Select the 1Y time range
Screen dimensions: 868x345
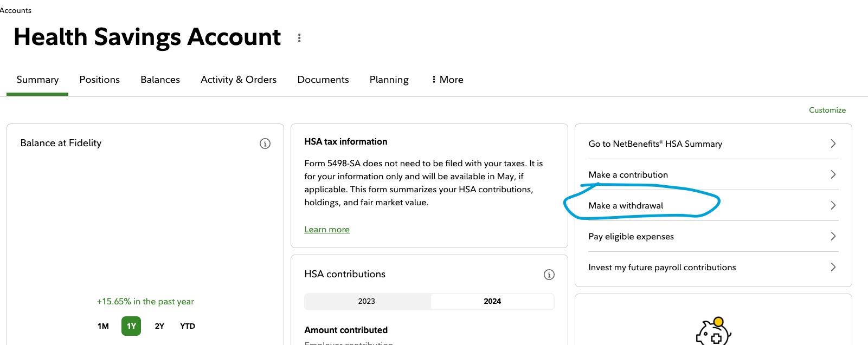(131, 326)
